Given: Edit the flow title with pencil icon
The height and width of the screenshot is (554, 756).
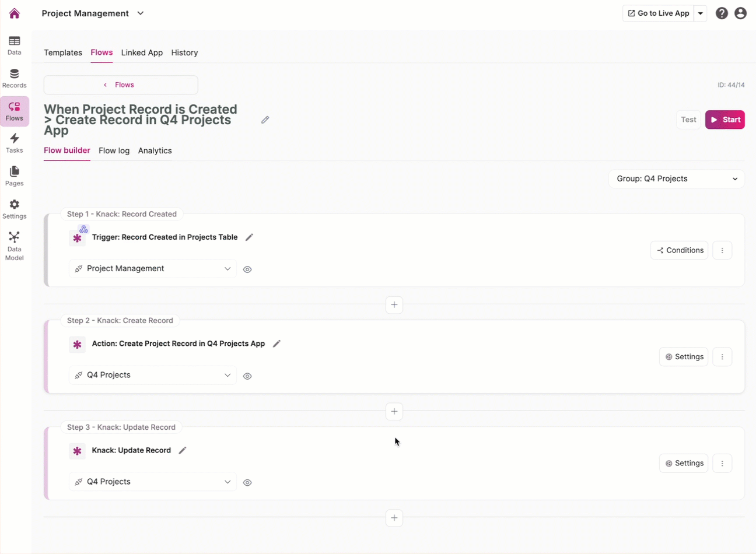Looking at the screenshot, I should click(x=265, y=120).
